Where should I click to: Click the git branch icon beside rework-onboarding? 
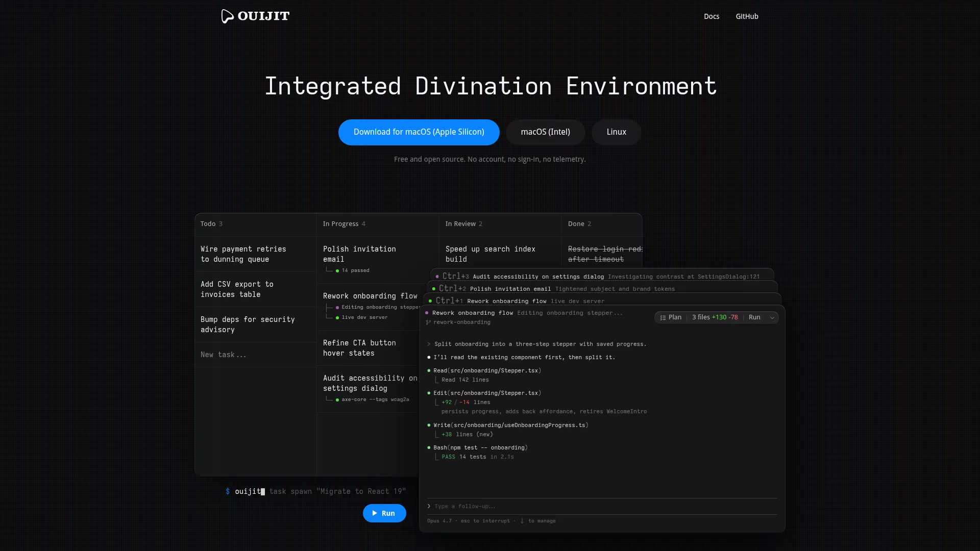pos(428,322)
